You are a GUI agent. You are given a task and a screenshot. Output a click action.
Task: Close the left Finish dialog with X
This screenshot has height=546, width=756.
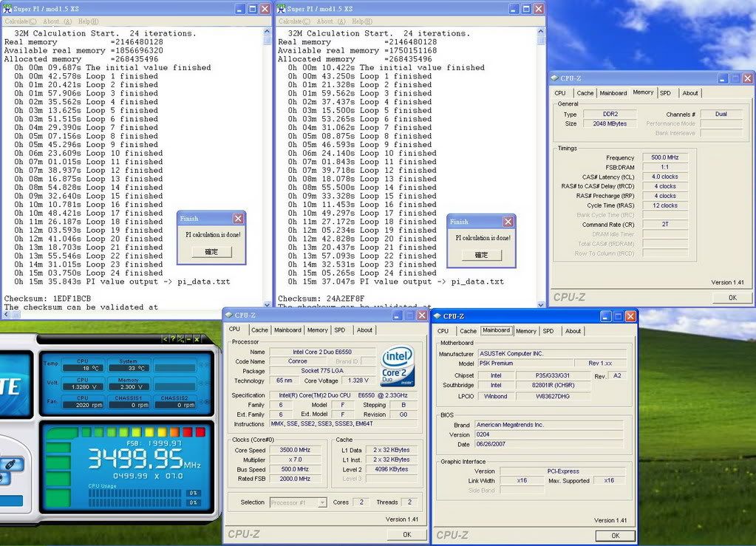(x=238, y=219)
